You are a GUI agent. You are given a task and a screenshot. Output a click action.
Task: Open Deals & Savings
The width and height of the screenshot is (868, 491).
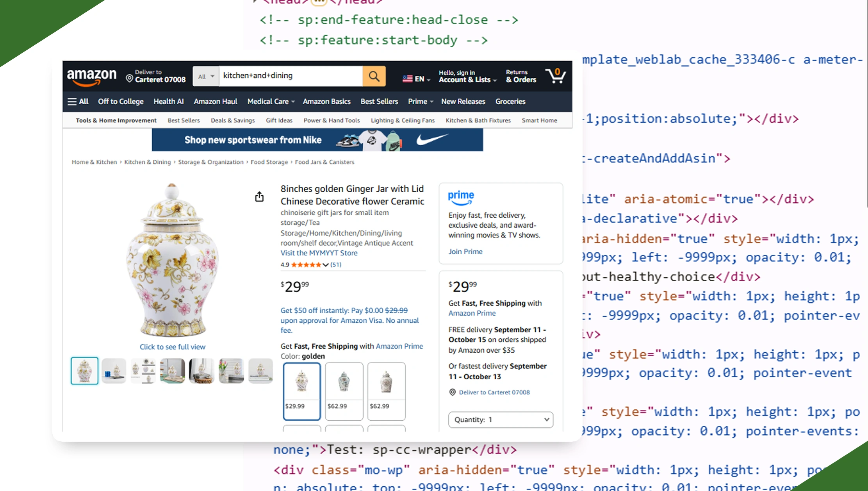(x=233, y=120)
